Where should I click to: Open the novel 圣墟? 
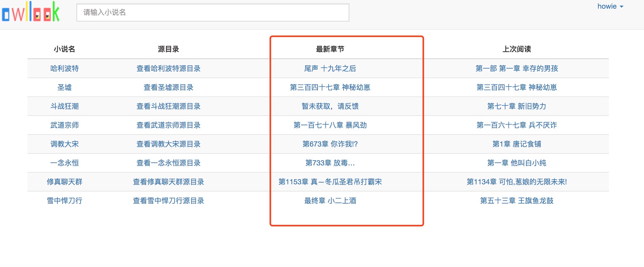(65, 87)
